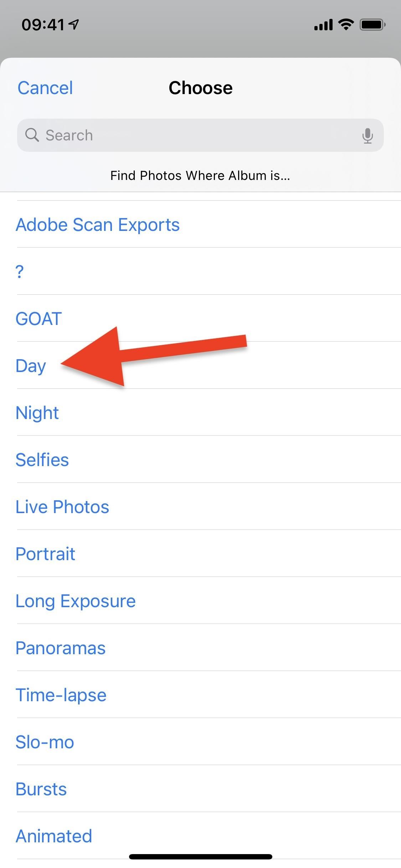Pick the Night album

tap(200, 413)
